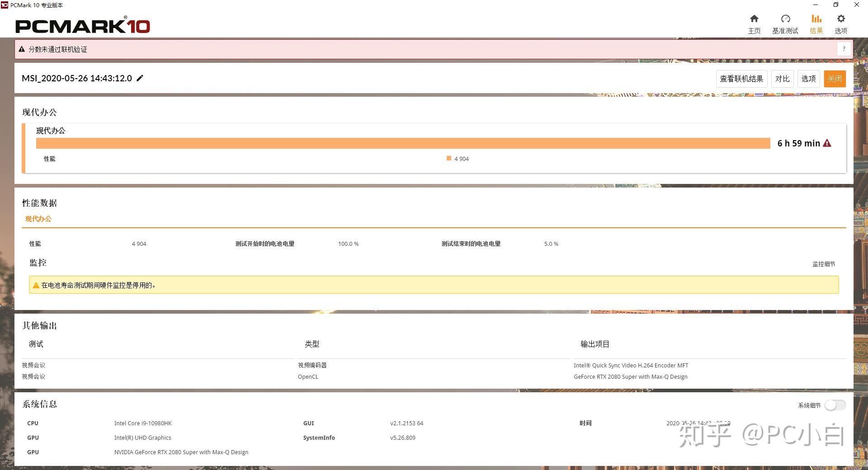Click the 100.0 % starting battery value
Screen dimensions: 868x470
point(349,244)
